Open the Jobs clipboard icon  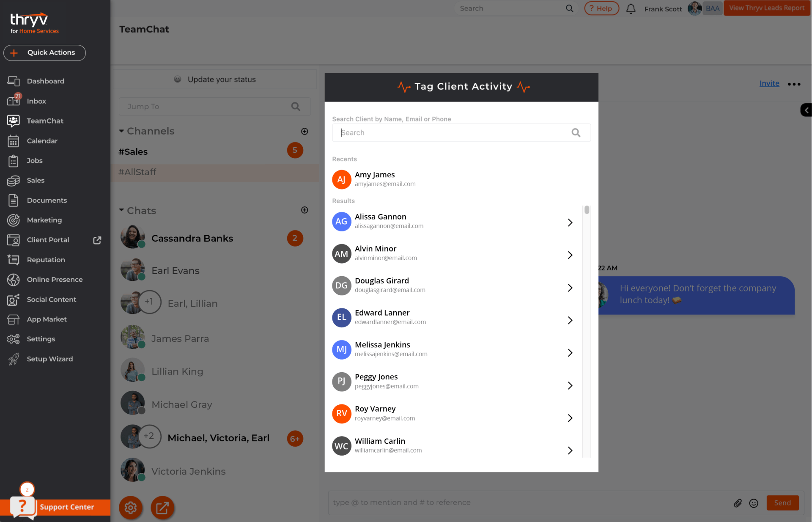click(14, 161)
